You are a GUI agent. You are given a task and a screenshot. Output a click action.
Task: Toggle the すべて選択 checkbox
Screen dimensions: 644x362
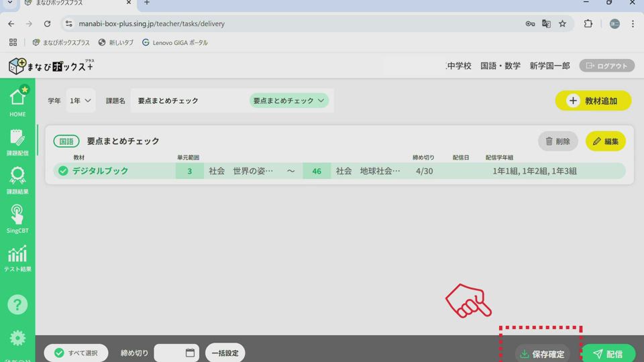point(59,353)
